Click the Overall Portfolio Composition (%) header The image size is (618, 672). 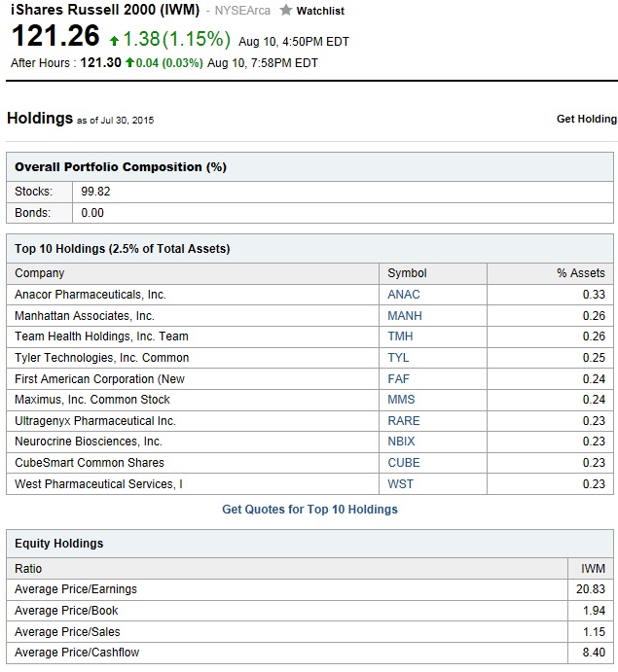click(x=121, y=167)
